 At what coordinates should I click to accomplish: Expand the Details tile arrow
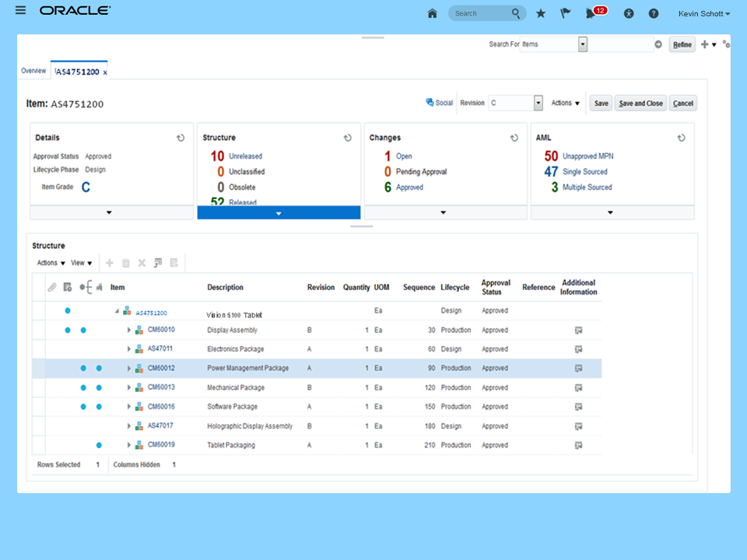tap(109, 212)
